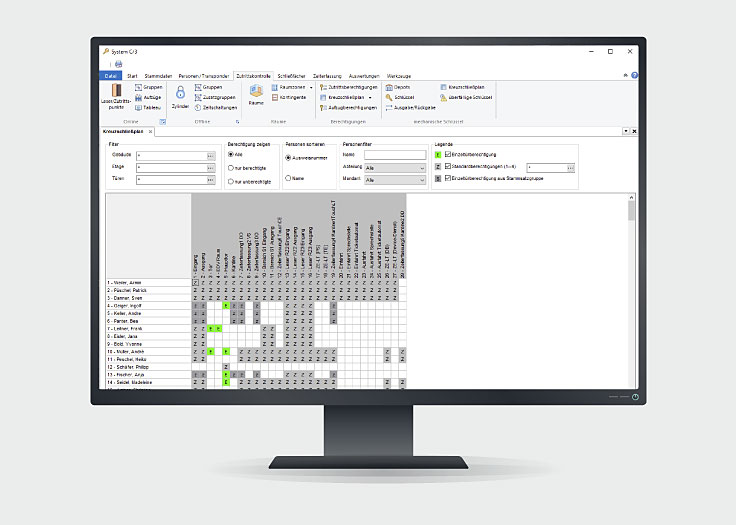Open Zylinder with the padlock icon
Viewport: 736px width, 525px height.
[180, 97]
